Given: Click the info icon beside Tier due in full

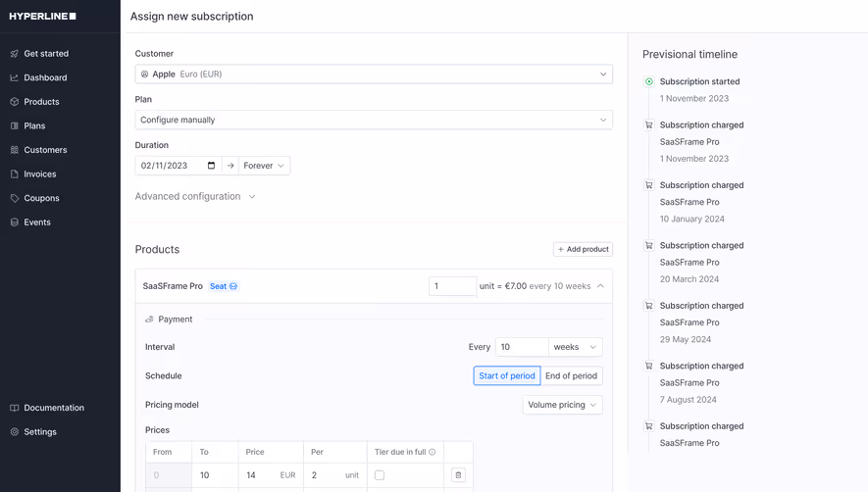Looking at the screenshot, I should coord(433,452).
